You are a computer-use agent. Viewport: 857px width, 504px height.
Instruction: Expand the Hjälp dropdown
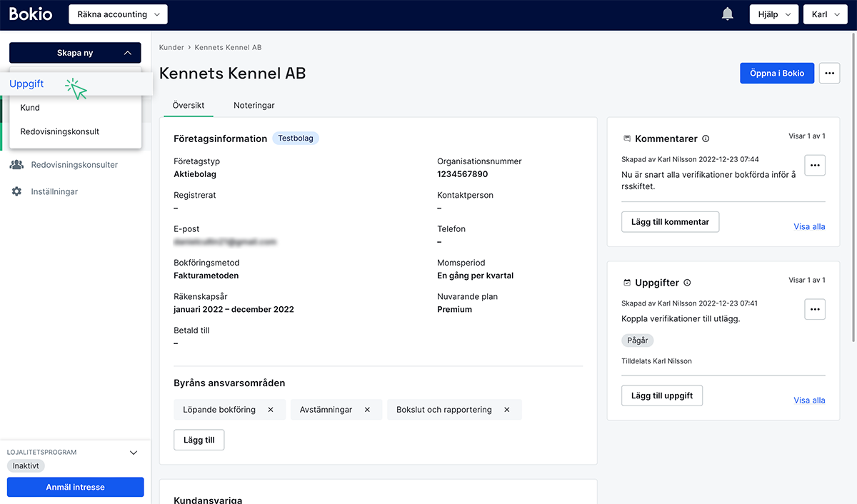tap(773, 14)
